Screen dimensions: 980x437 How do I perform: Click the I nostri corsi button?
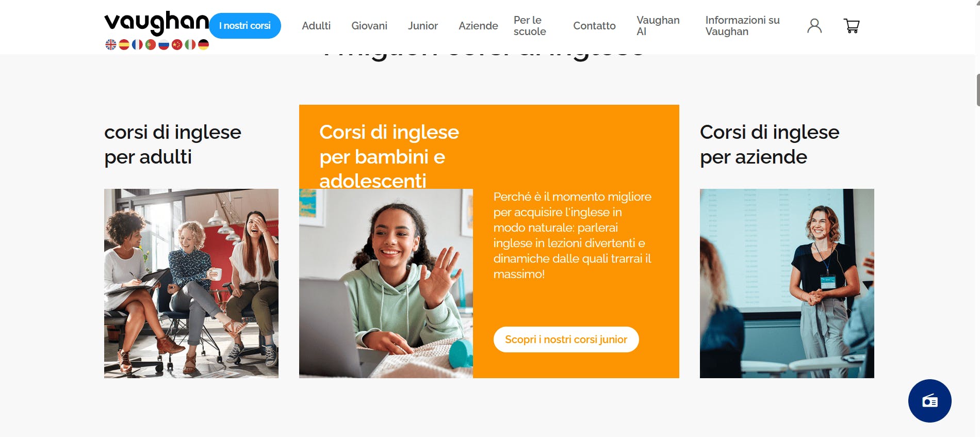[x=245, y=26]
